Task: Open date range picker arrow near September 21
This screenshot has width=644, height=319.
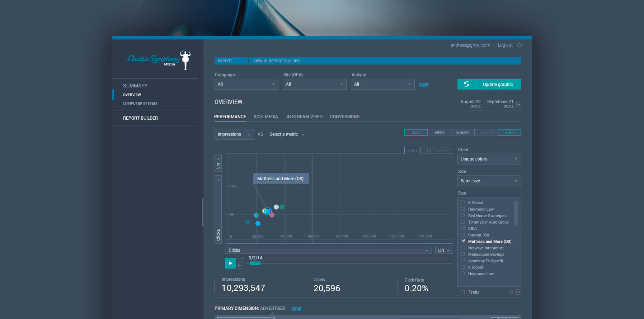Action: tap(519, 105)
